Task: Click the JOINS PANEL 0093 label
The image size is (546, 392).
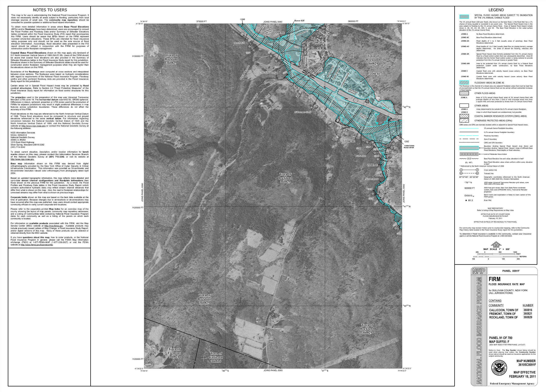Action: point(273,370)
